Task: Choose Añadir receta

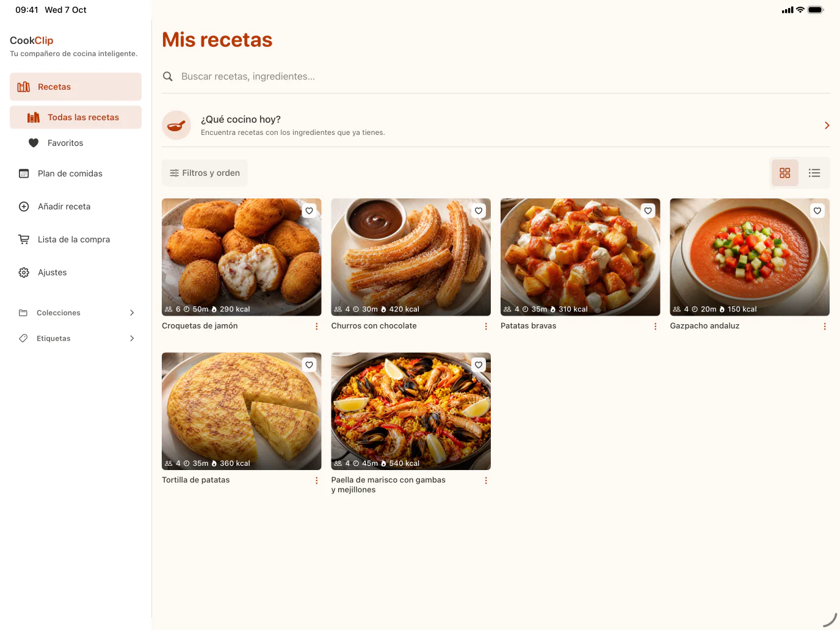Action: coord(76,206)
